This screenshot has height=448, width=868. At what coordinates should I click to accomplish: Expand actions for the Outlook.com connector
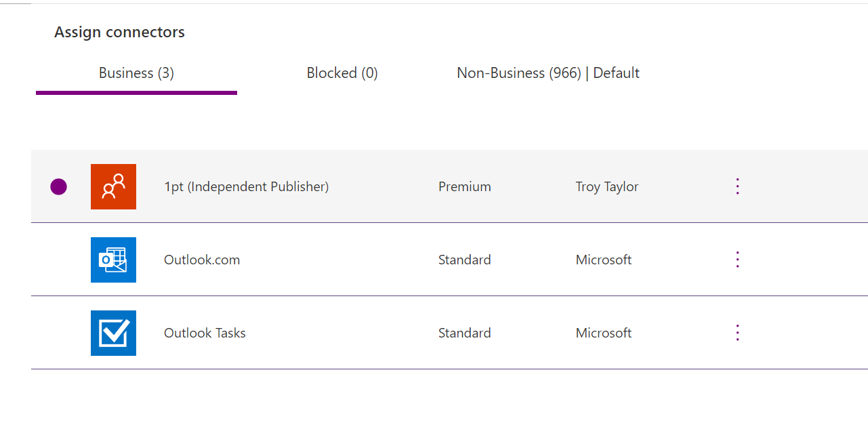[737, 260]
